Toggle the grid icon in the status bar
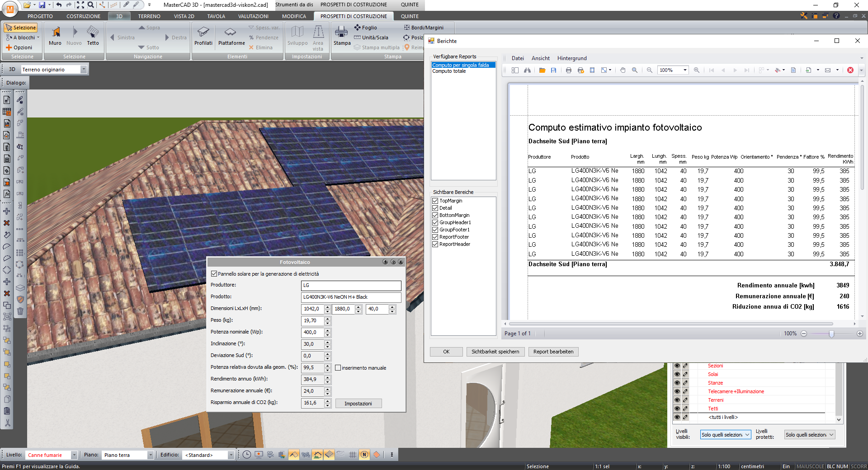Screen dimensions: 868x470 [352, 455]
